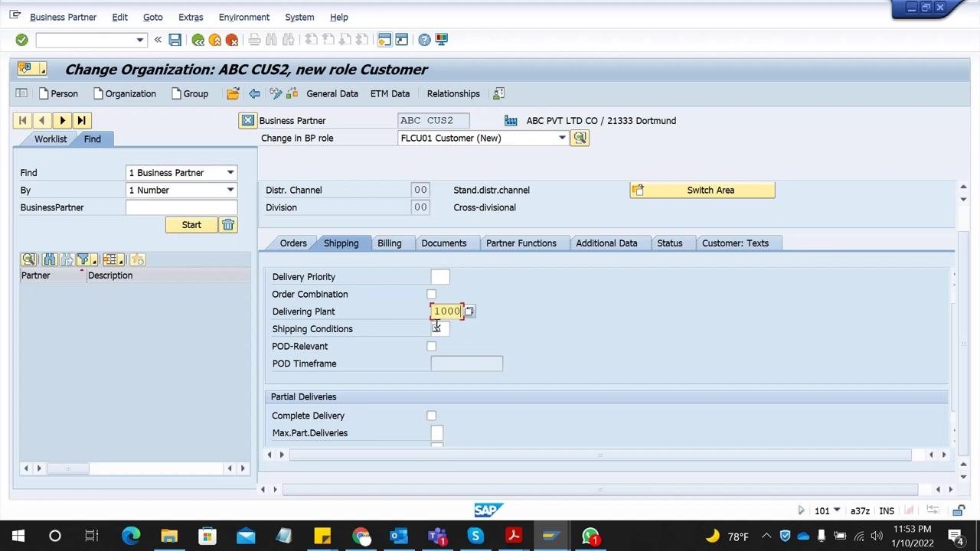Click the search icon beside BP role dropdown
This screenshot has width=980, height=551.
pos(580,138)
